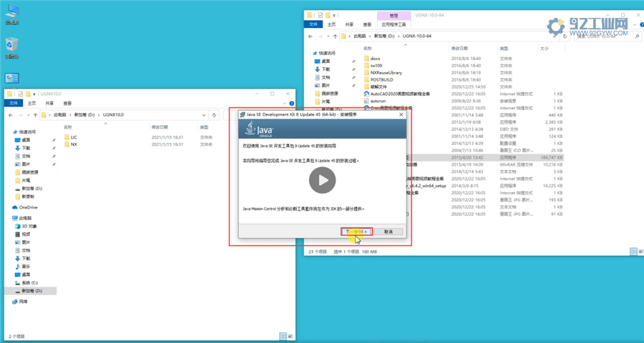Go back in UGNX10.0 window
This screenshot has width=644, height=343.
(x=11, y=115)
